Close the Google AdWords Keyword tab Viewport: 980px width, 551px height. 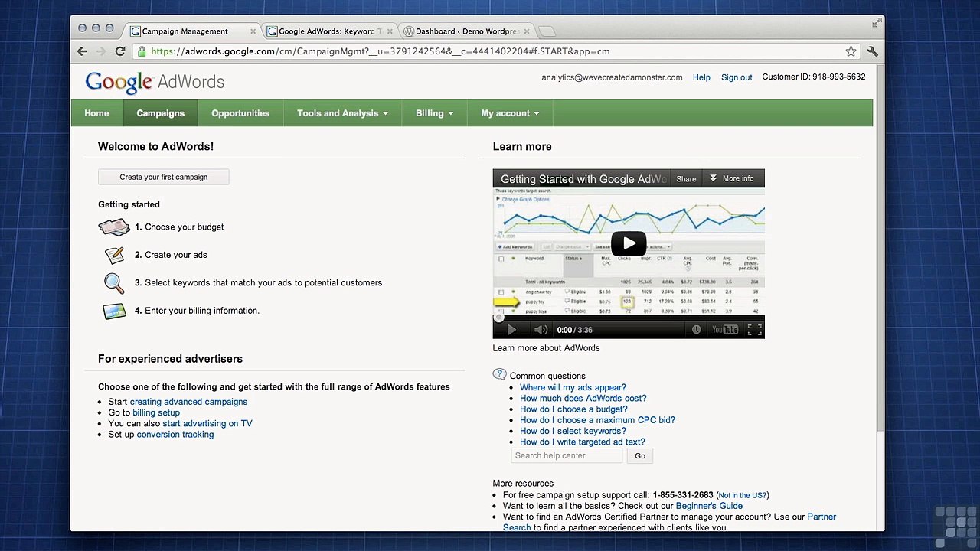(390, 31)
